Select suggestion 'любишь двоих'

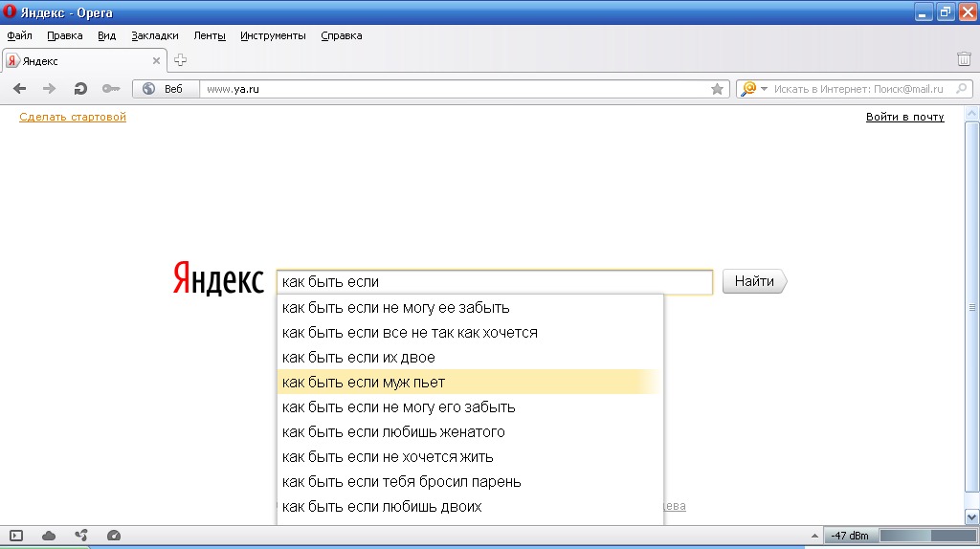coord(470,507)
